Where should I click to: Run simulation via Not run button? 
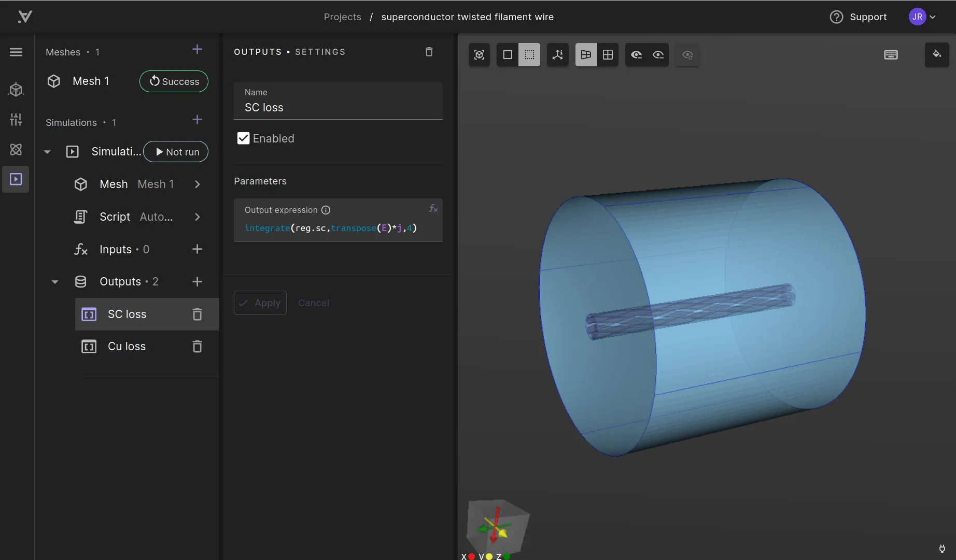(x=176, y=152)
